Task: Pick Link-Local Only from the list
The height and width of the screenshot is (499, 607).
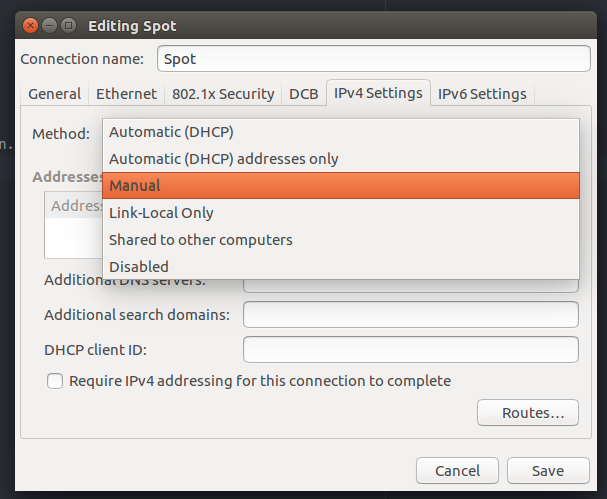Action: [x=341, y=213]
